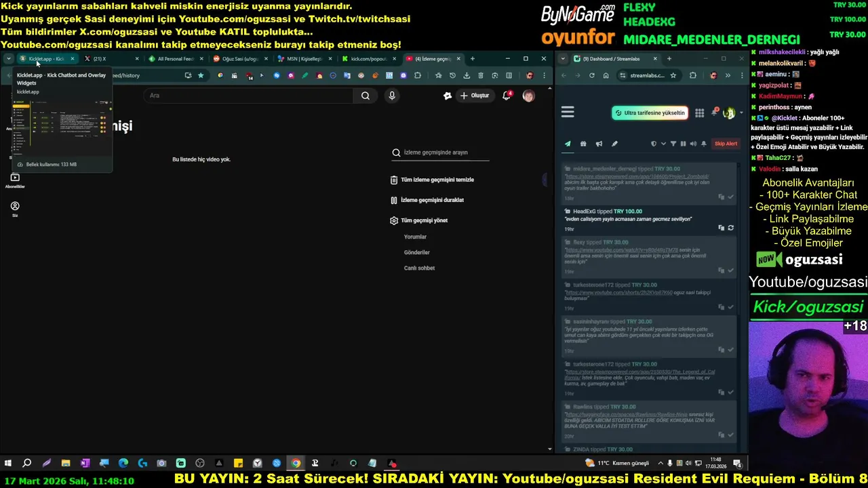Open Chrome from the taskbar
868x488 pixels.
pos(296,464)
